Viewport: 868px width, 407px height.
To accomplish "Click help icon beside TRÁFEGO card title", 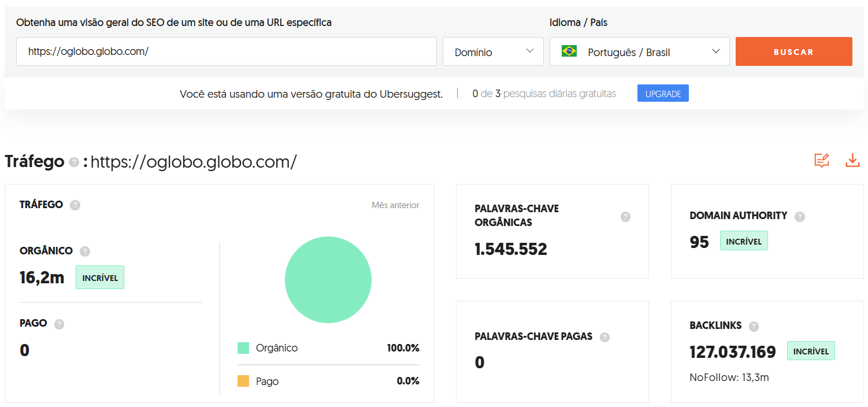I will click(75, 205).
